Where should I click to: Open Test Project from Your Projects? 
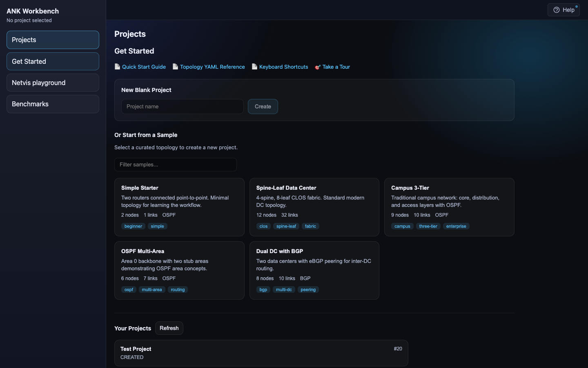(x=261, y=353)
